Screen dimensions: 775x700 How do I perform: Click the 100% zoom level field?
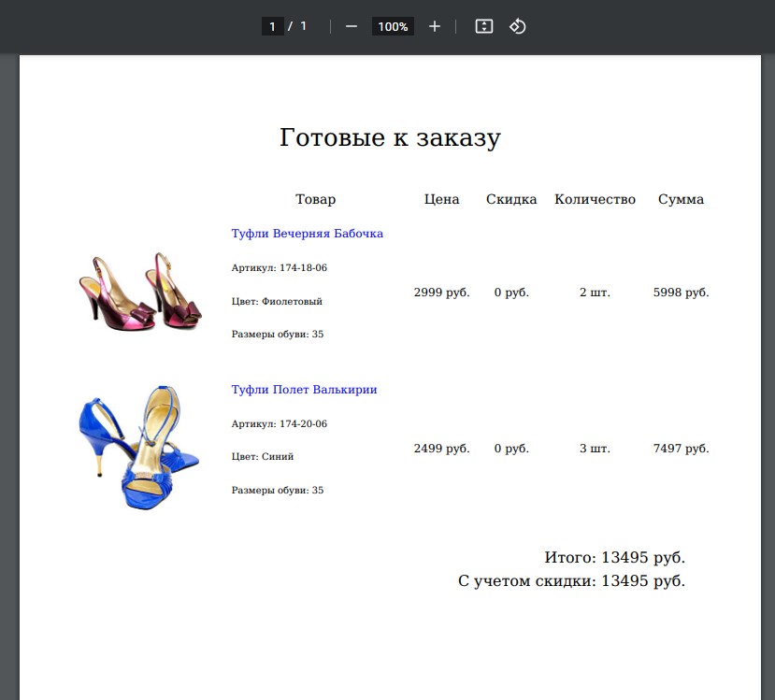(x=393, y=26)
